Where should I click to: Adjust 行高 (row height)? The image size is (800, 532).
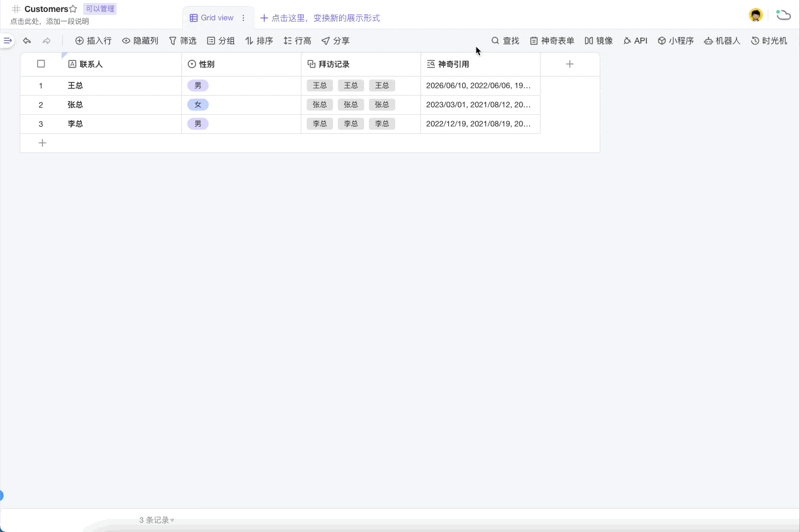pos(297,41)
